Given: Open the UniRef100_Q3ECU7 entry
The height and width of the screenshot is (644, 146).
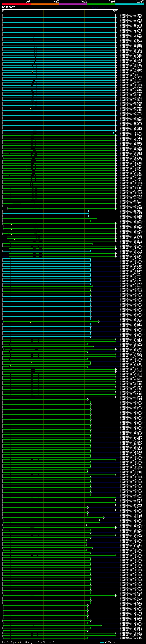Looking at the screenshot, I should (x=131, y=37).
